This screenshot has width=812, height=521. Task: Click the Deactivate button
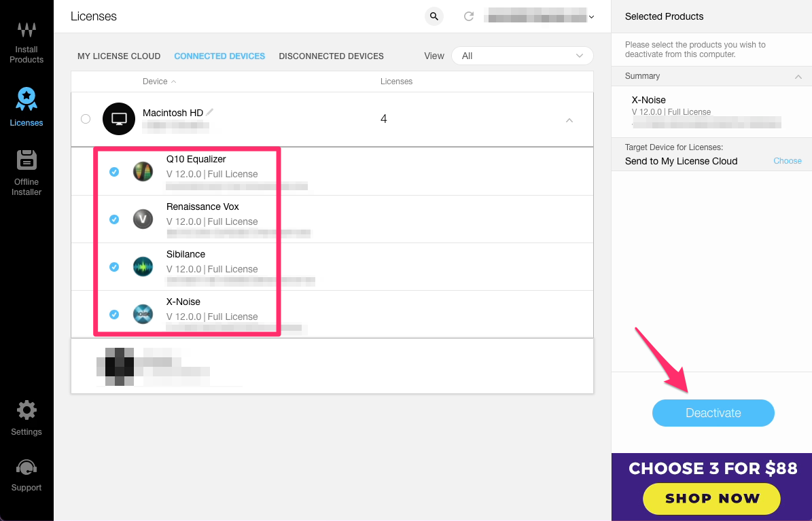click(x=713, y=413)
